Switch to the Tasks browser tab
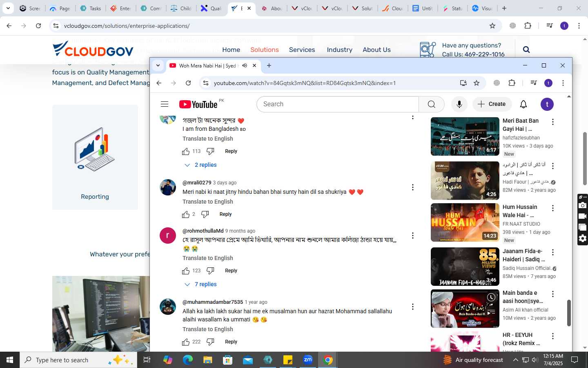The image size is (588, 368). 91,8
